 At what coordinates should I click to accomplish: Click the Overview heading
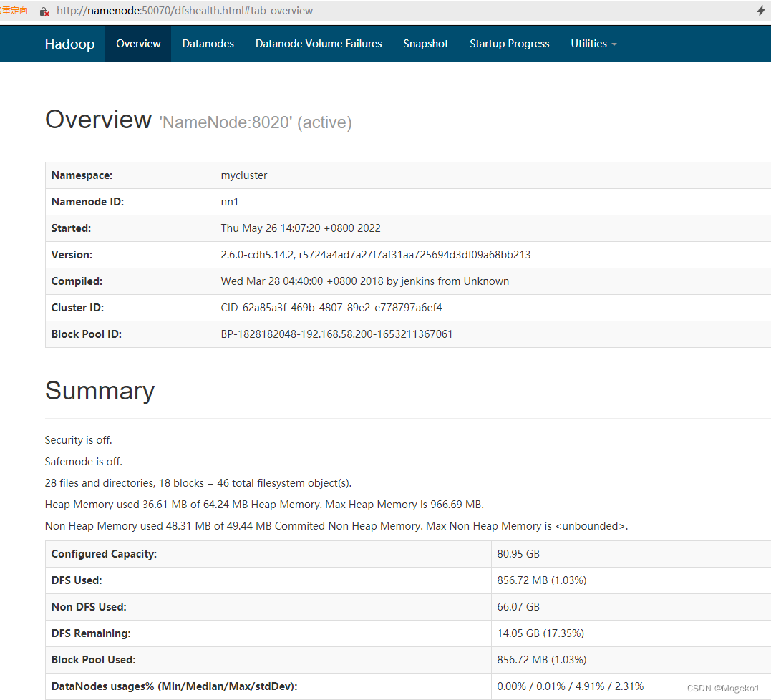[98, 120]
